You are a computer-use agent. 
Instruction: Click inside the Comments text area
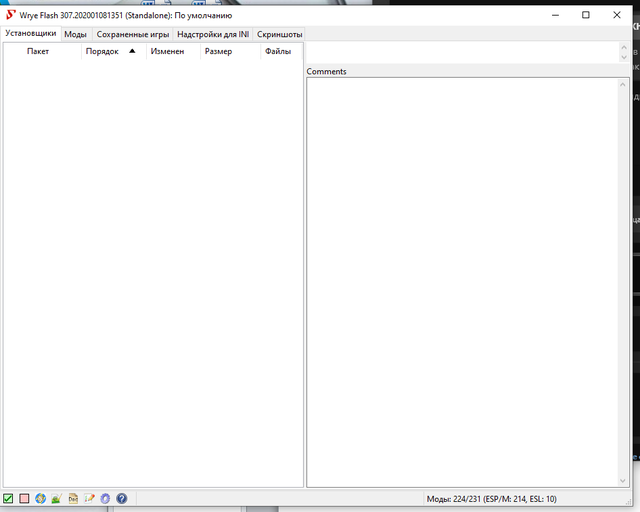coord(460,280)
